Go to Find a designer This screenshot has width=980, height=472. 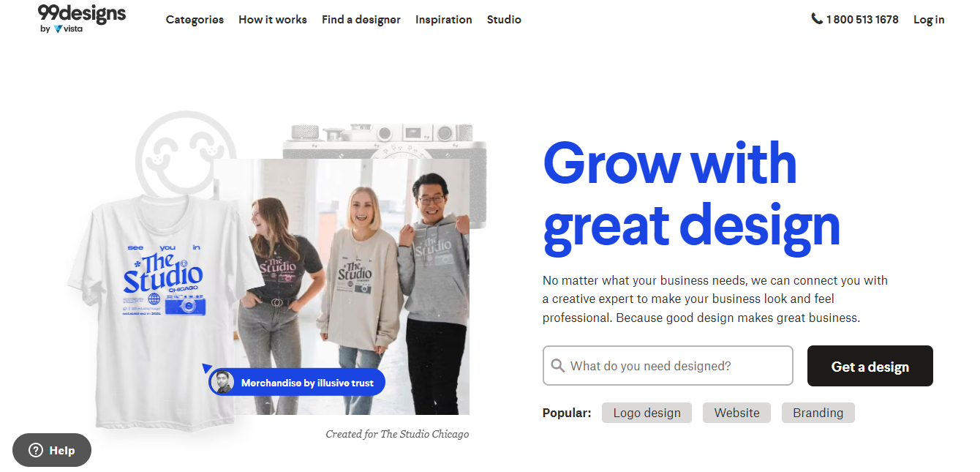(361, 20)
